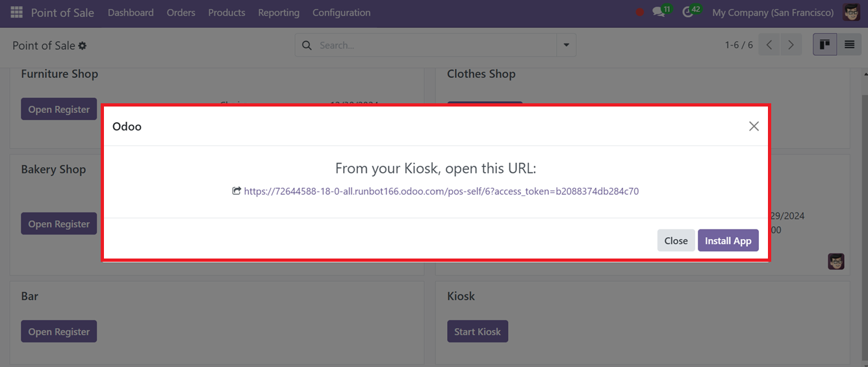Click the search magnifier icon

coord(307,45)
